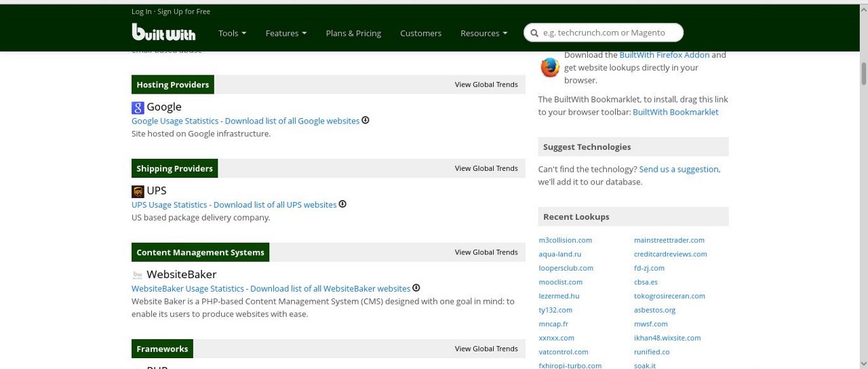The height and width of the screenshot is (369, 868).
Task: Click the Frameworks section header
Action: 162,349
